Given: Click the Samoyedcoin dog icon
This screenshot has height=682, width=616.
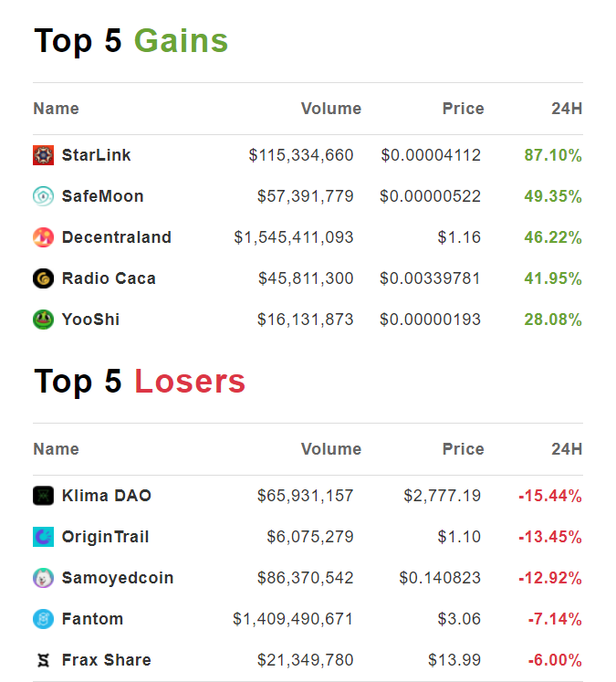Looking at the screenshot, I should pyautogui.click(x=43, y=578).
